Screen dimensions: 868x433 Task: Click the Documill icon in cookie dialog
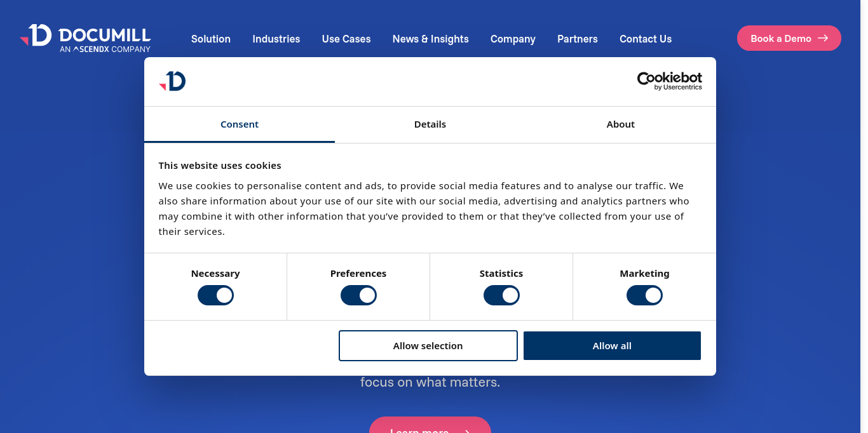click(172, 81)
